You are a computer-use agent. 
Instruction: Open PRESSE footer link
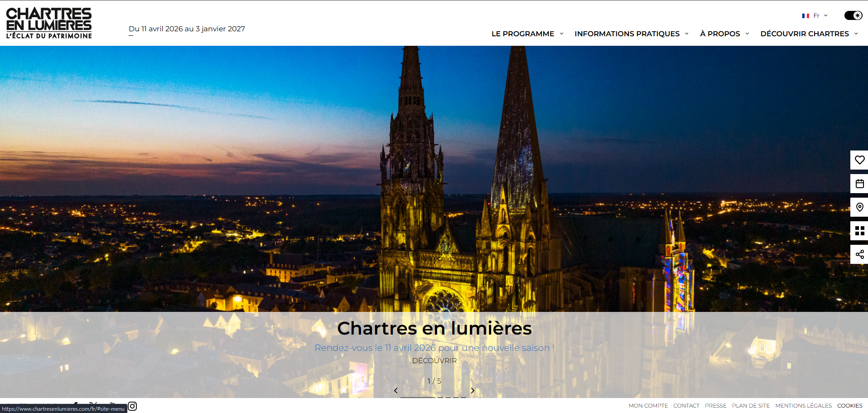coord(715,406)
